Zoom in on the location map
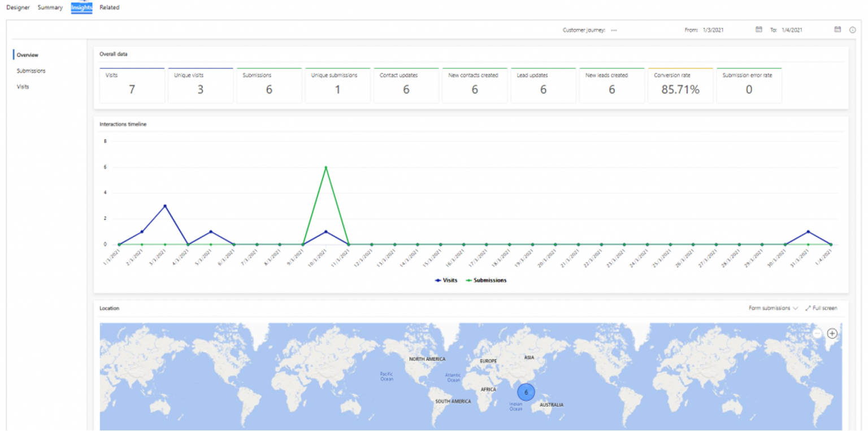This screenshot has width=868, height=431. point(832,334)
